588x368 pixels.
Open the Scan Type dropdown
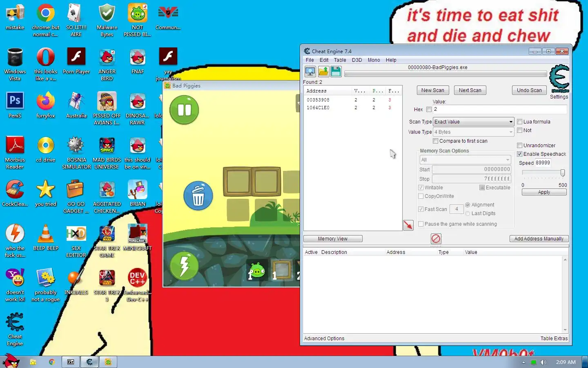(x=473, y=122)
